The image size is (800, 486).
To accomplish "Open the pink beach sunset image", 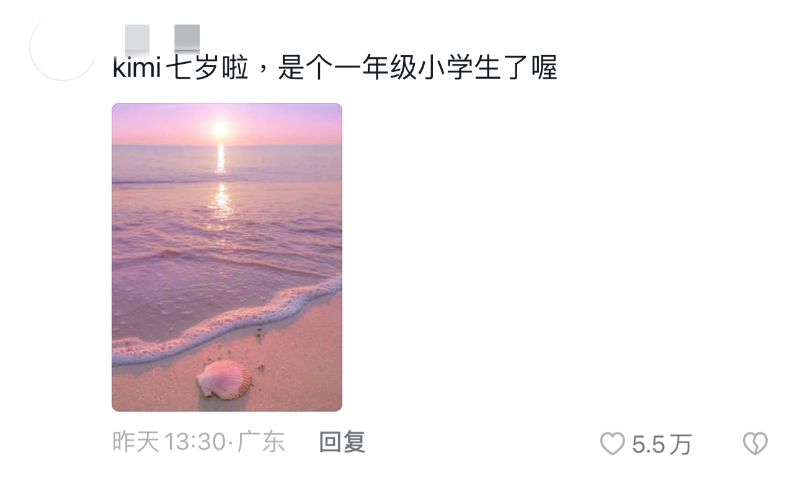I will (227, 257).
